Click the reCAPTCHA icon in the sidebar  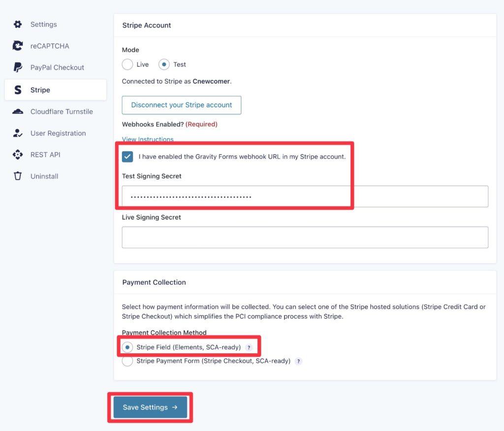tap(18, 45)
